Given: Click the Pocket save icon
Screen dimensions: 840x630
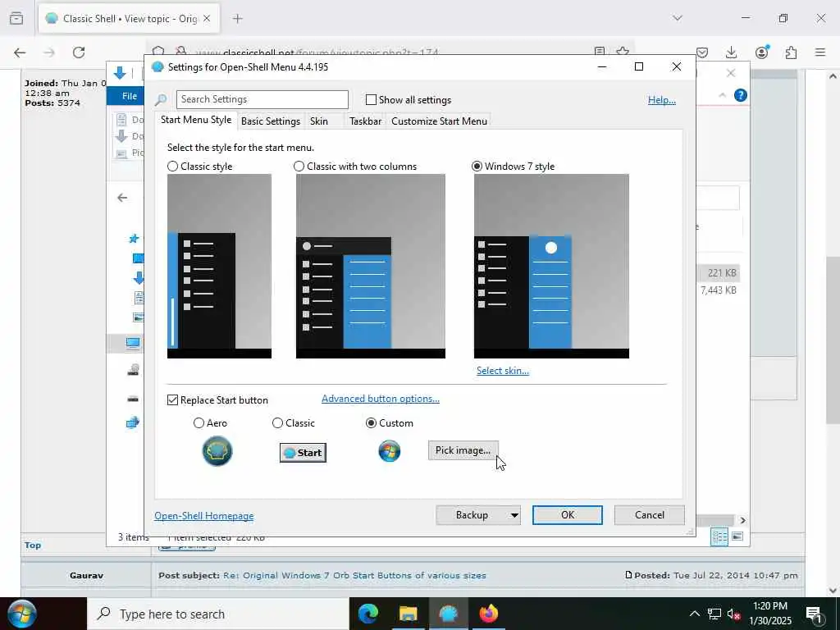Looking at the screenshot, I should [702, 52].
